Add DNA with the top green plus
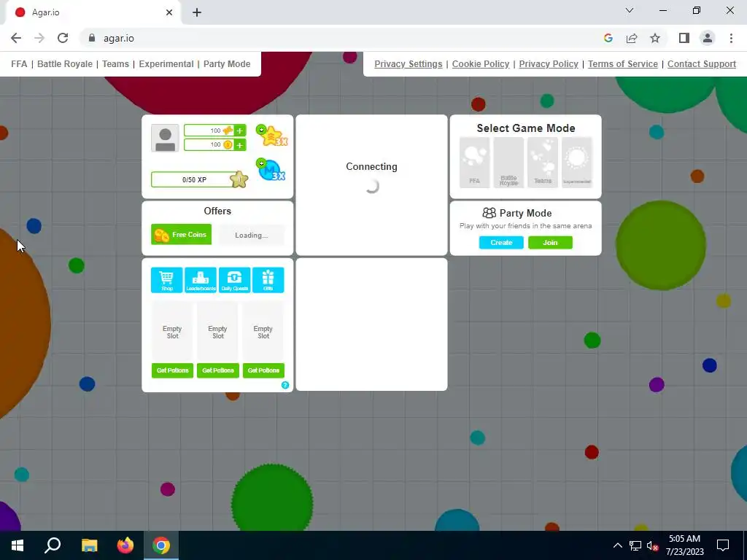747x560 pixels. (239, 131)
